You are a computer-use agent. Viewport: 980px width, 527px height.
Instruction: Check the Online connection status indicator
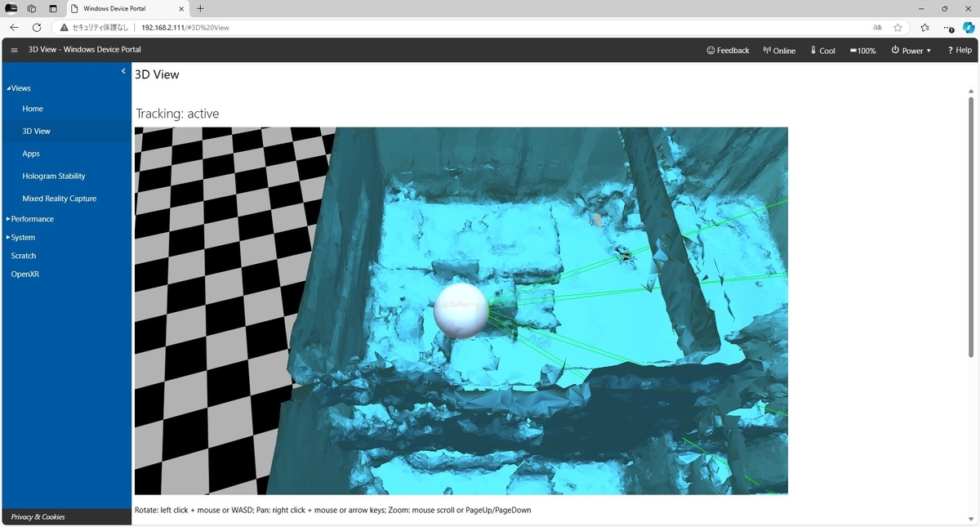(779, 50)
